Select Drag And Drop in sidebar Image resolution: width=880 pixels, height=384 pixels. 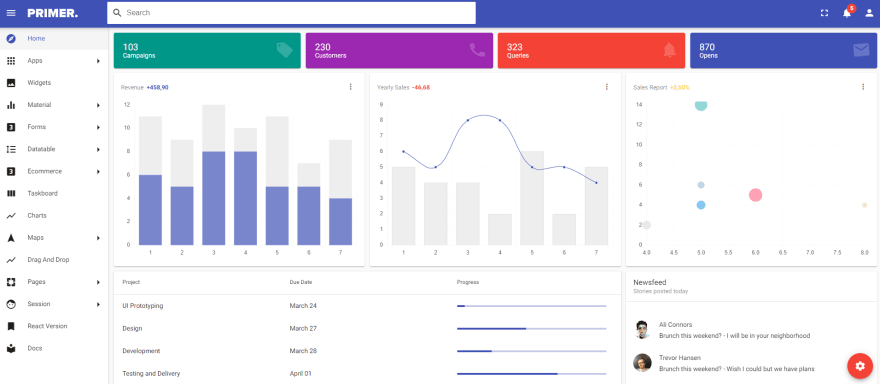pyautogui.click(x=54, y=260)
